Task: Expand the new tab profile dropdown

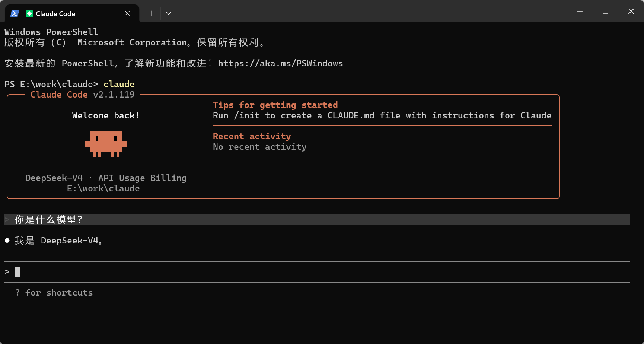Action: (x=169, y=13)
